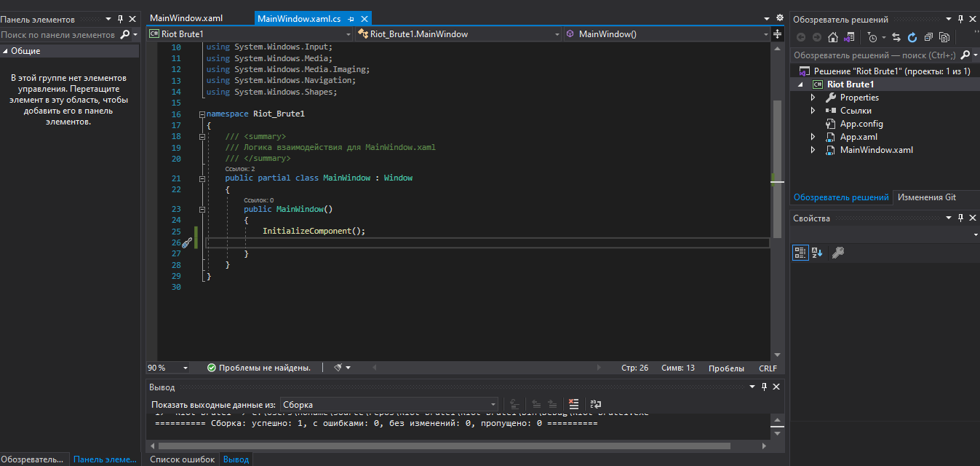Viewport: 980px width, 466px height.
Task: Click the Проблемы не найдены status indicator
Action: 258,368
